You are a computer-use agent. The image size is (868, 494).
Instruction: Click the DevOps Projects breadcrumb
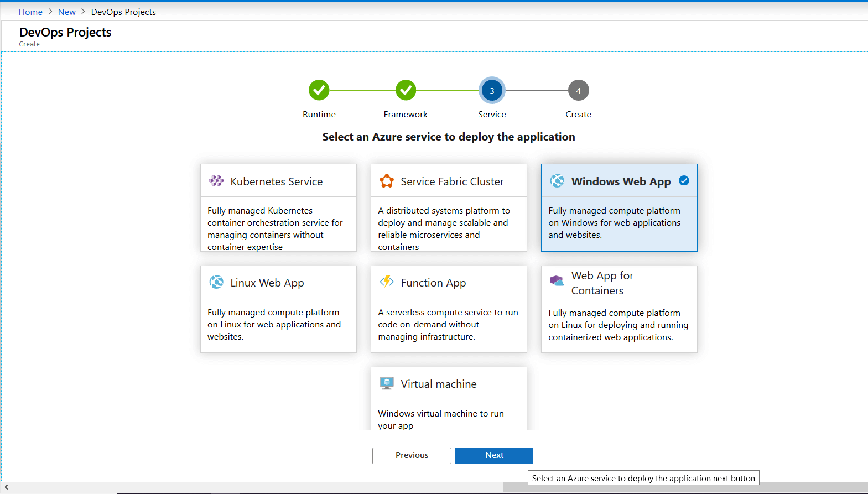[x=123, y=12]
